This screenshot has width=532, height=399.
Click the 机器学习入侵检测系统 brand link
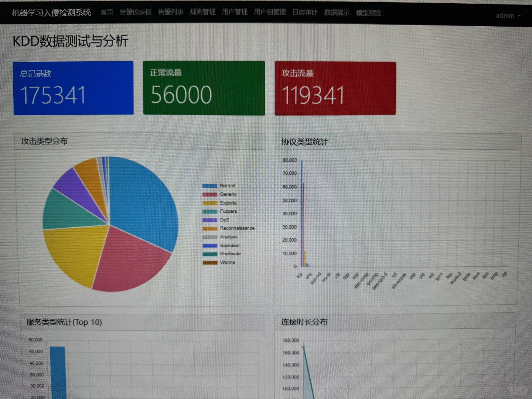pyautogui.click(x=51, y=13)
